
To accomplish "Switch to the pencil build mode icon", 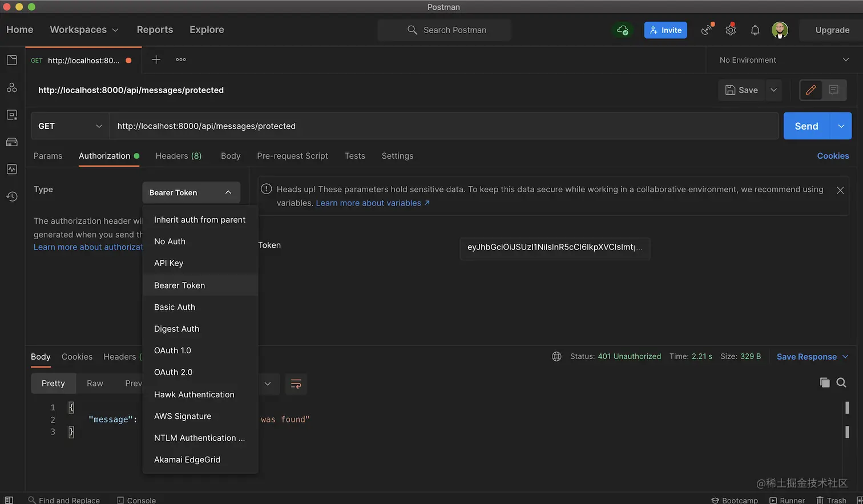I will [x=810, y=90].
